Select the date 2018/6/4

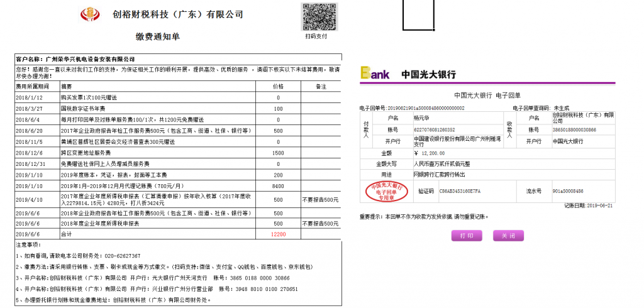coord(28,120)
